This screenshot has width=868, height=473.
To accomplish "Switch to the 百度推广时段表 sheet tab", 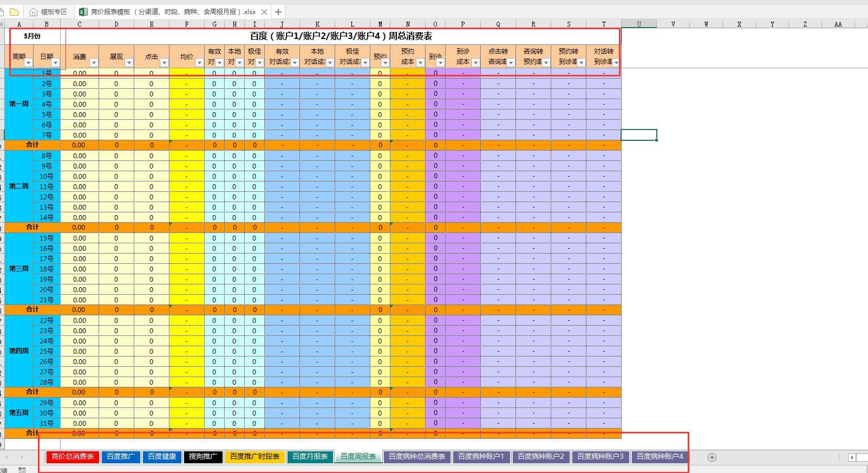I will (255, 457).
